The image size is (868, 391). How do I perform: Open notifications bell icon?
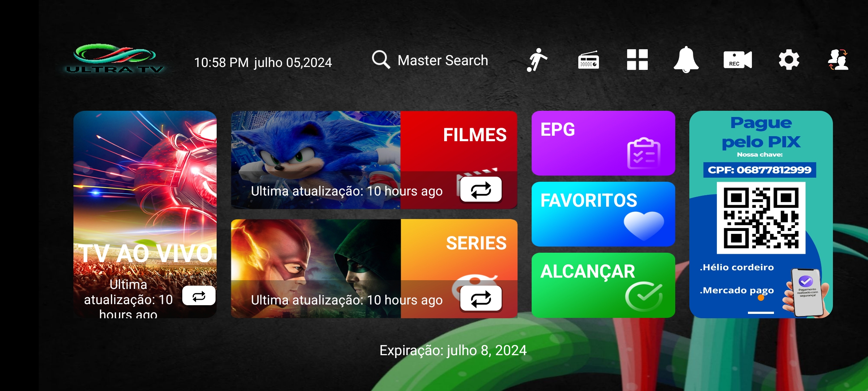[686, 60]
